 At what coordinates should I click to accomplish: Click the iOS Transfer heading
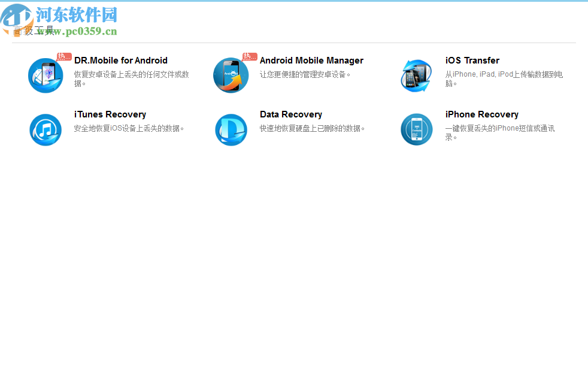pos(472,61)
